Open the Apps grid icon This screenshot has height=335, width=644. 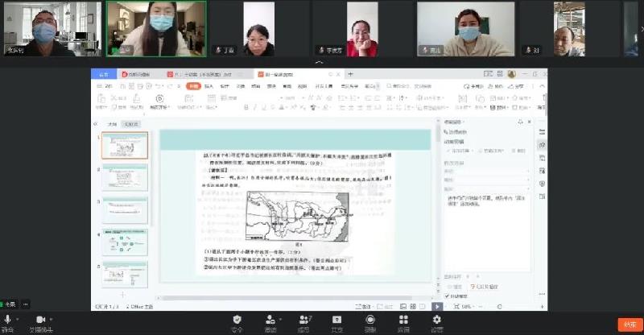coord(404,320)
